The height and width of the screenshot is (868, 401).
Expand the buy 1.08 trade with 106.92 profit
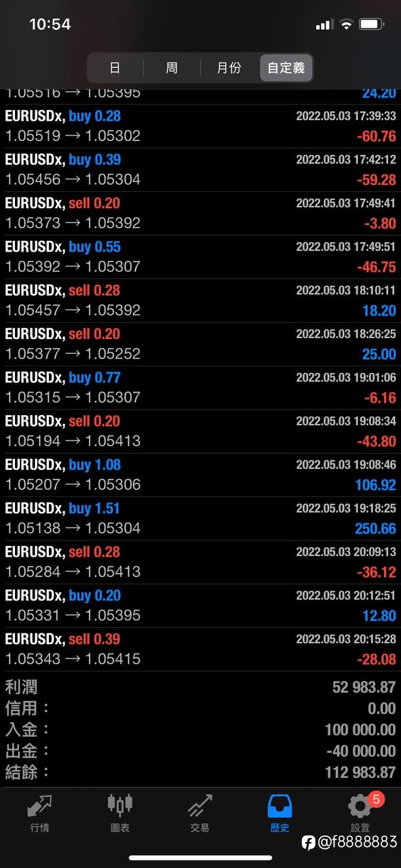pyautogui.click(x=200, y=475)
